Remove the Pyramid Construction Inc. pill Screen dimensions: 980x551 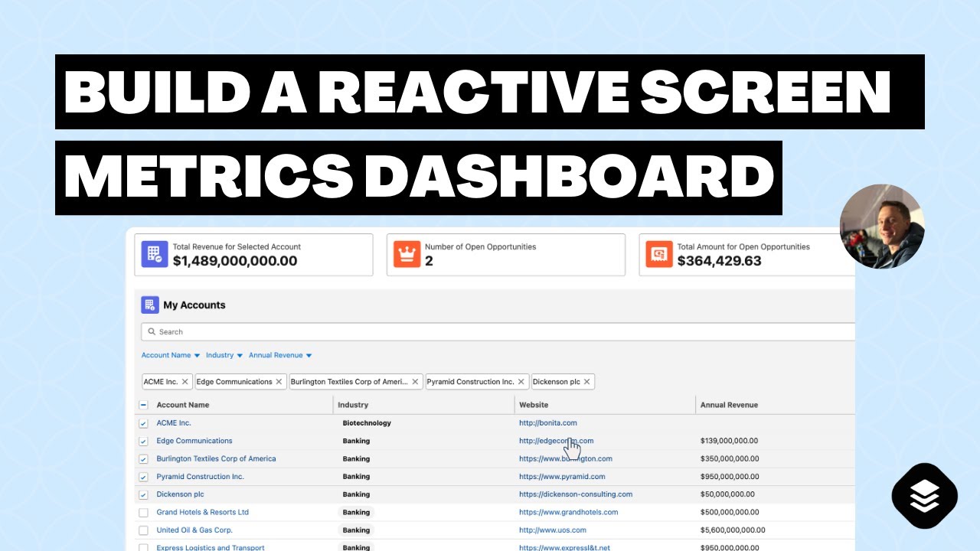coord(521,382)
